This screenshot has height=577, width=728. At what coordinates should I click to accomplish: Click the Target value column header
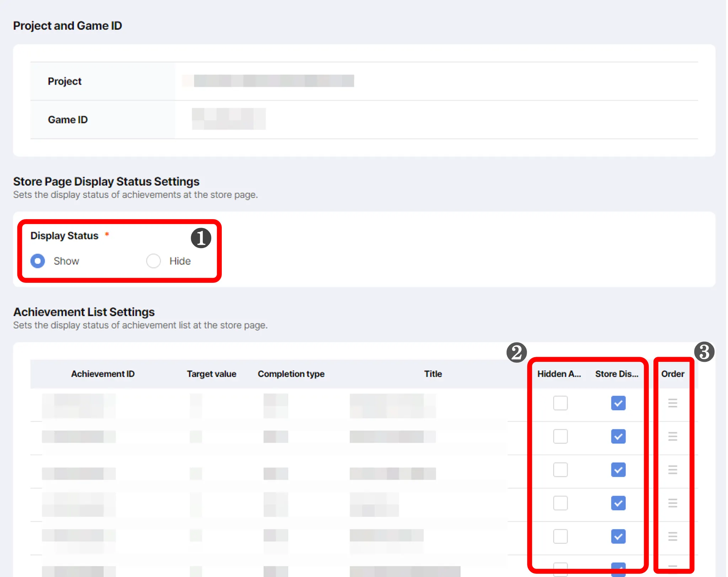coord(212,374)
